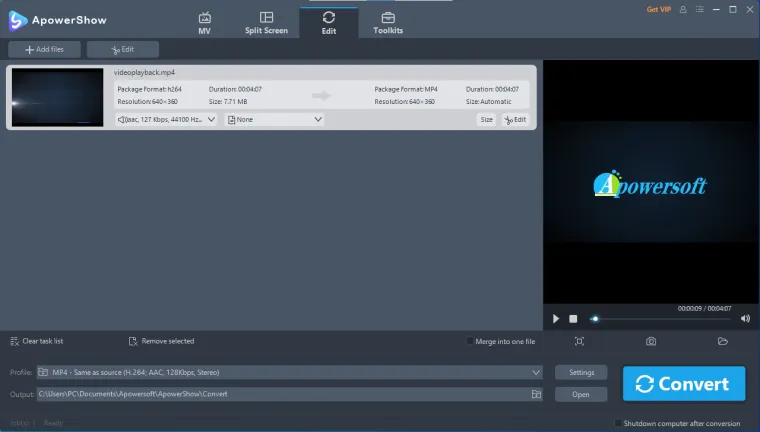
Task: Click the videoplayback.mp4 file name
Action: click(144, 72)
